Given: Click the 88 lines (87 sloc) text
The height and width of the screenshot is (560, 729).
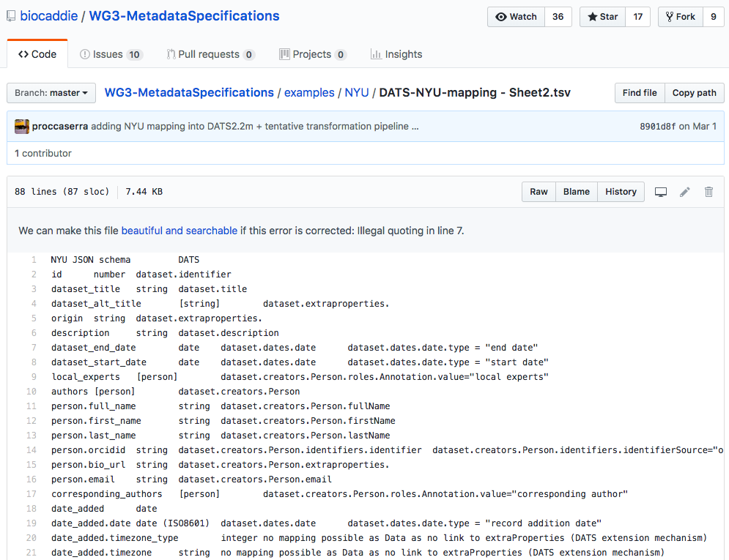Looking at the screenshot, I should click(62, 192).
